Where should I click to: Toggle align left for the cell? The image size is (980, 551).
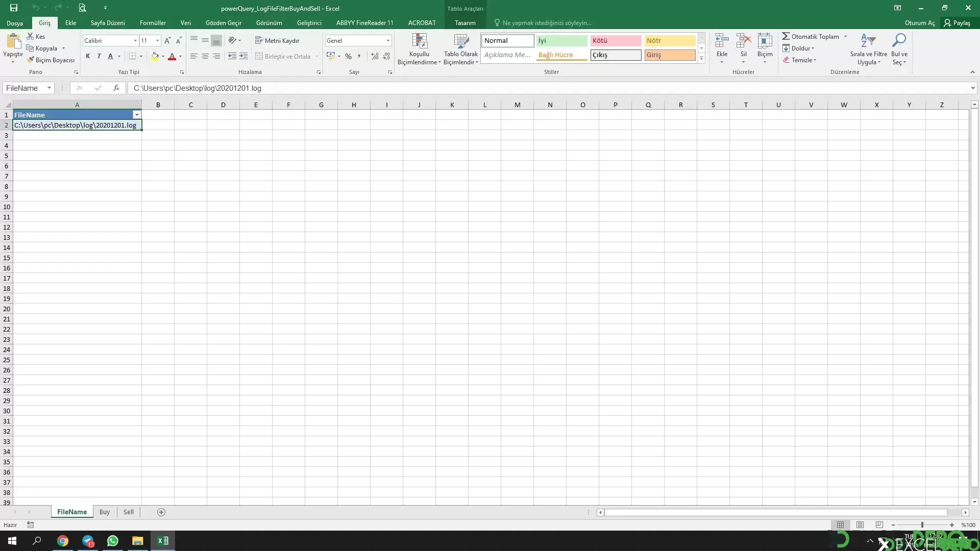[193, 56]
